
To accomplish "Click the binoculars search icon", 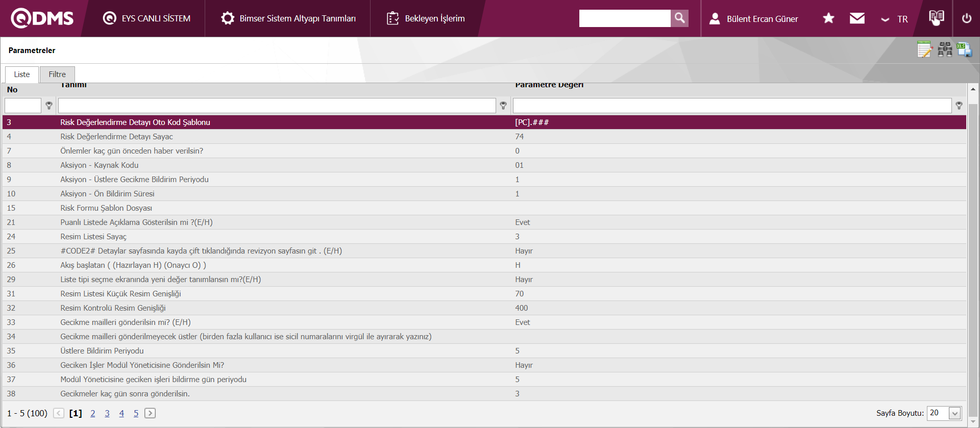I will [945, 49].
